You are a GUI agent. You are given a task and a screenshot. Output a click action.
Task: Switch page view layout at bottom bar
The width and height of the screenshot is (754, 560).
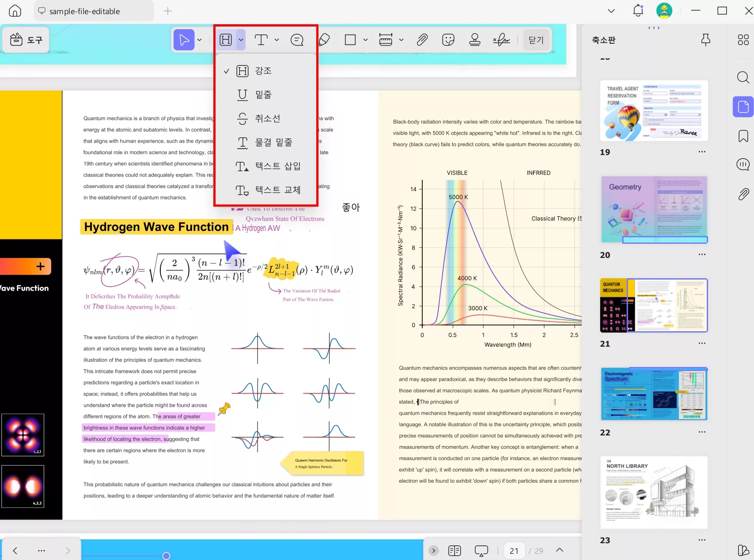click(x=455, y=551)
